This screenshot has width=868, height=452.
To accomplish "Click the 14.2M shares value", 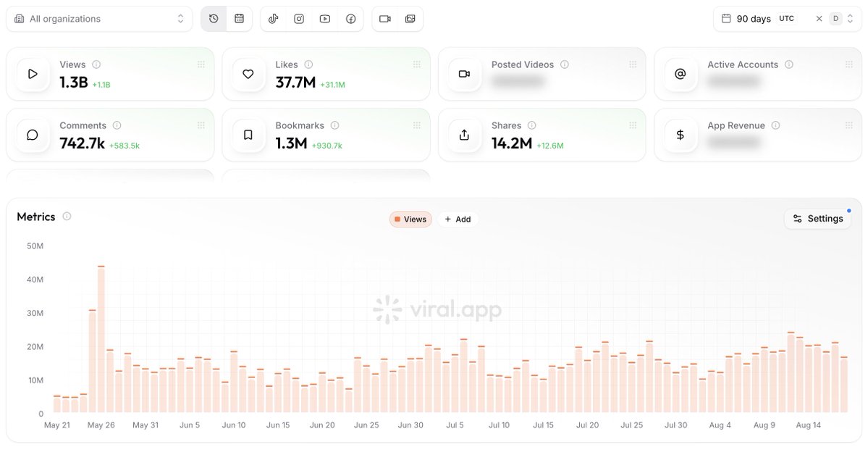I will pos(512,143).
